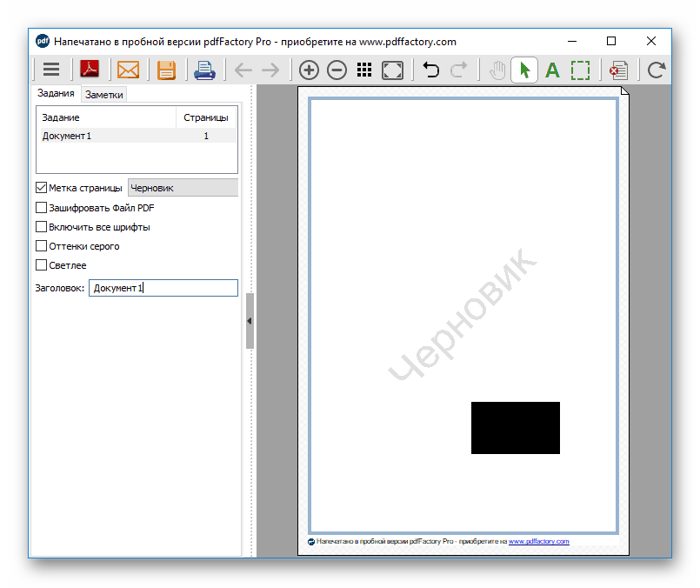
Task: Open the www.pdffactory.com link in footer
Action: coord(538,542)
